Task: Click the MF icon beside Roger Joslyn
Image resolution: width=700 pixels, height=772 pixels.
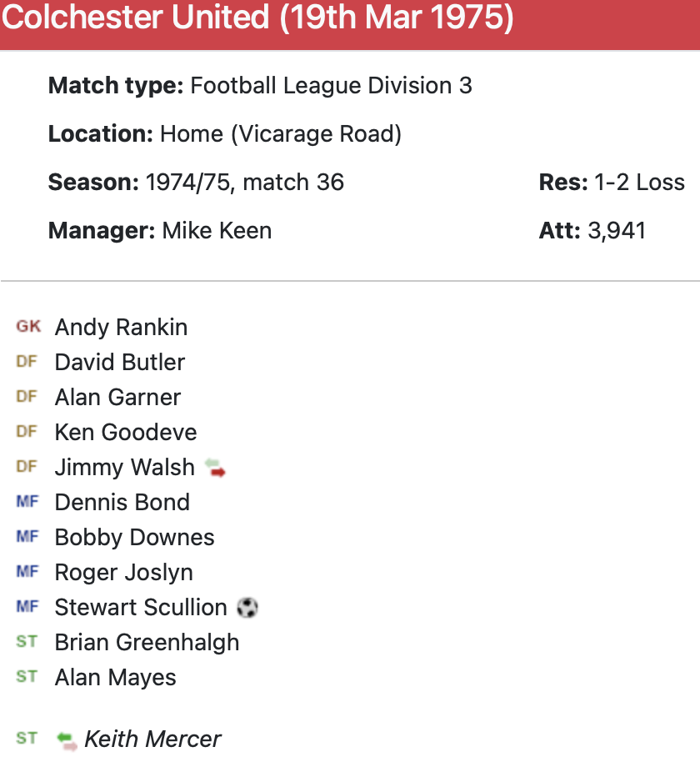Action: pyautogui.click(x=27, y=572)
